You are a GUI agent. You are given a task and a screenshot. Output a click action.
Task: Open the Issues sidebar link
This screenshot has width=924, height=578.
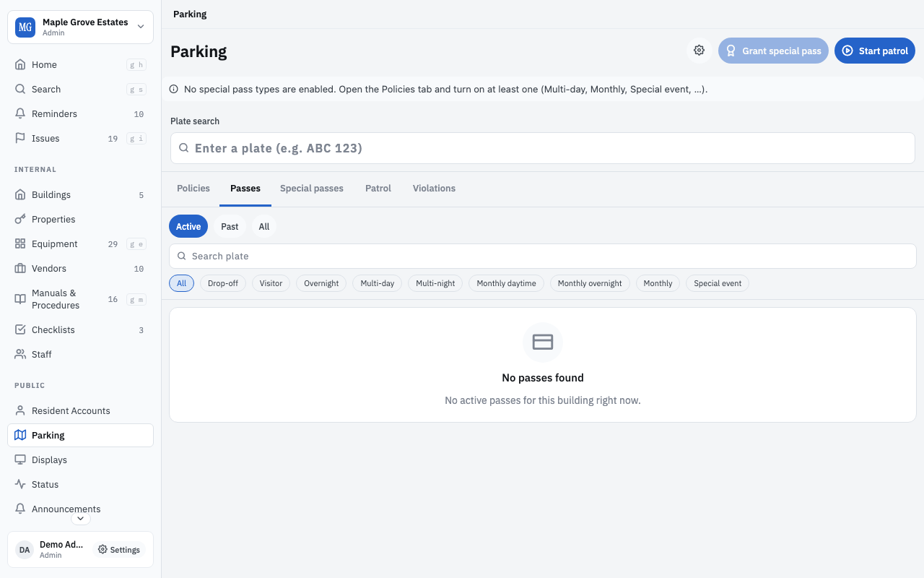pos(80,138)
